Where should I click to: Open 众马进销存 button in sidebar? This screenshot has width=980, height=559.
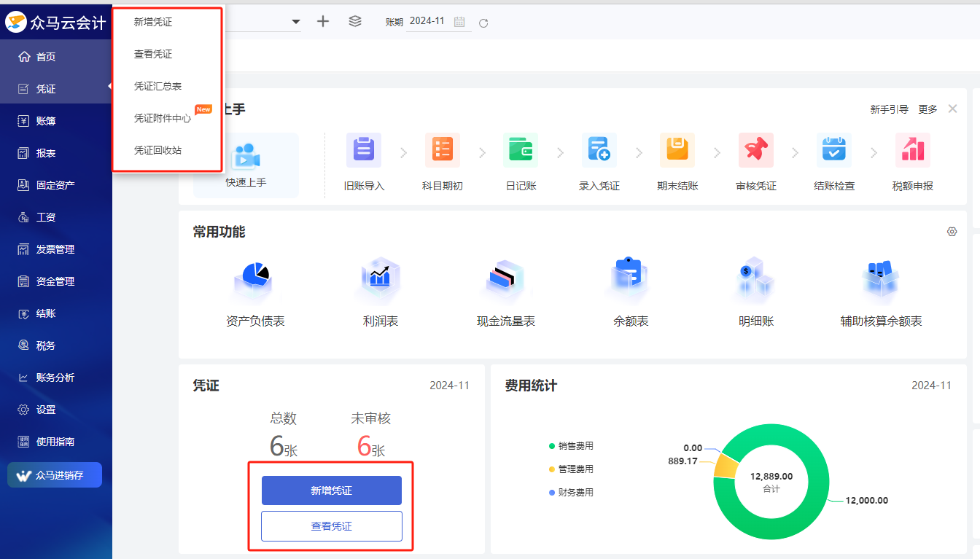[55, 475]
